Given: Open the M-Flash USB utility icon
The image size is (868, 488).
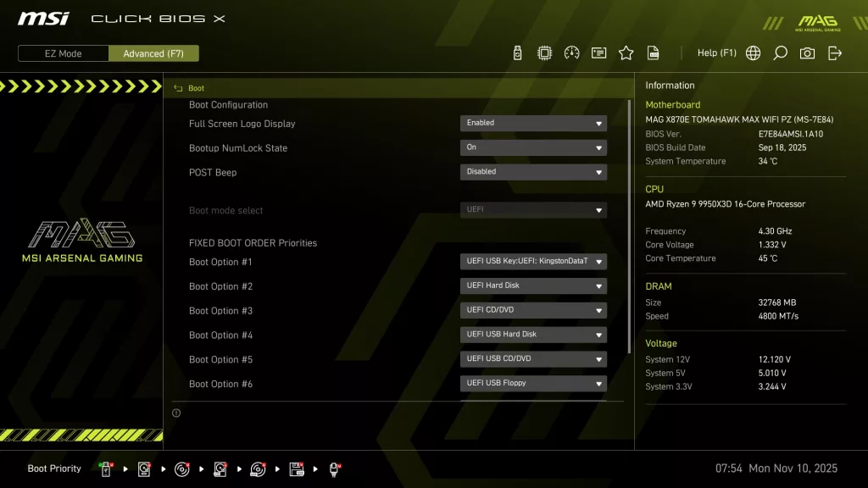Looking at the screenshot, I should (x=516, y=52).
